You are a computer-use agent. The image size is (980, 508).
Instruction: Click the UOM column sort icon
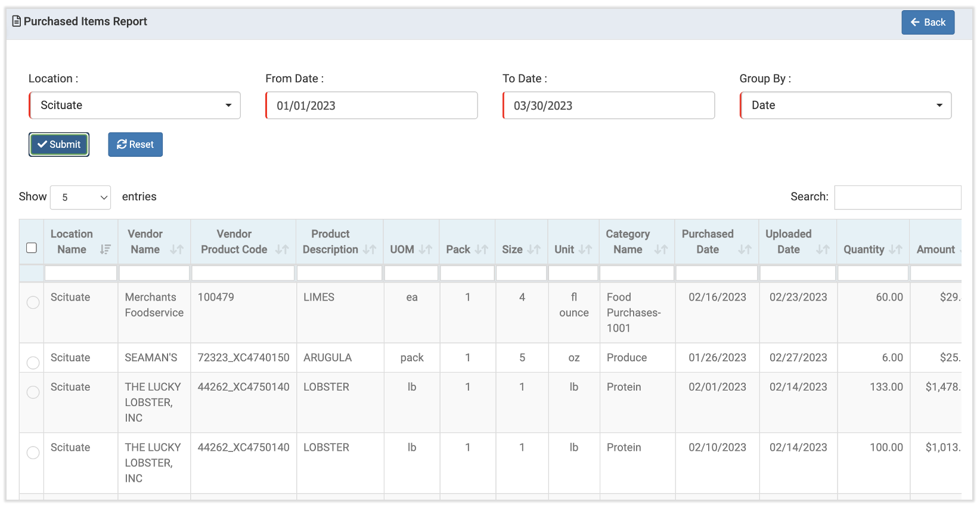point(426,250)
